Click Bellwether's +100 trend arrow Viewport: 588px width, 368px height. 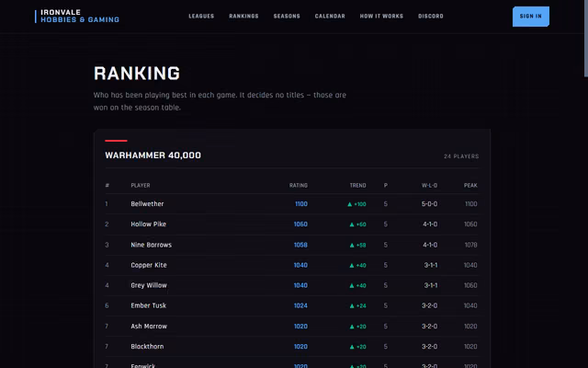pyautogui.click(x=357, y=204)
